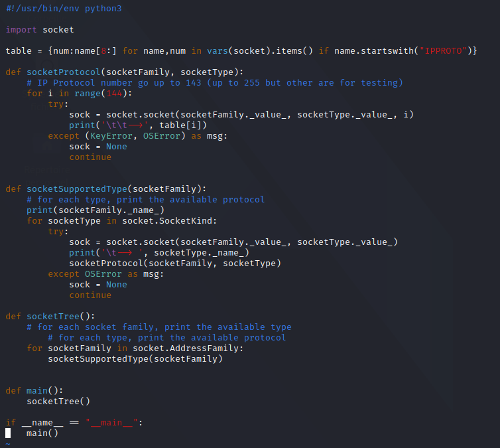The image size is (500, 448).
Task: Click the number 144 in range()
Action: 114,94
